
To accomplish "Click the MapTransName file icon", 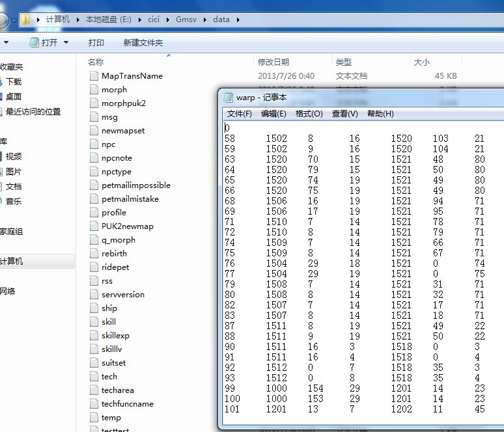I will pyautogui.click(x=94, y=76).
